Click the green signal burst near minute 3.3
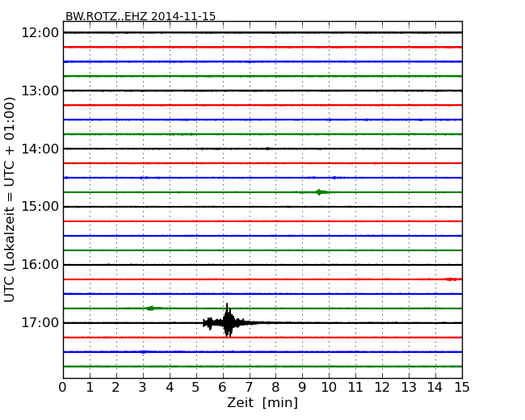Viewport: 525px width, 420px height. point(153,308)
